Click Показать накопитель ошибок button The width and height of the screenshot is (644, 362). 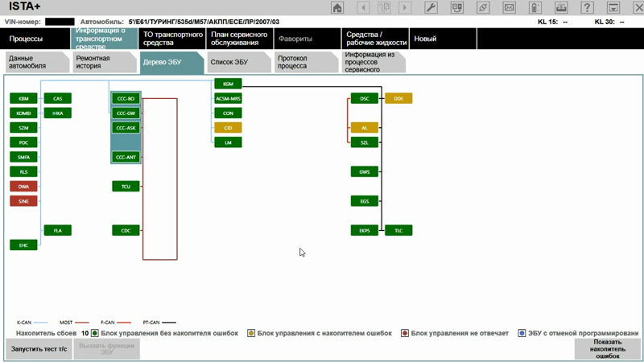[x=608, y=348]
